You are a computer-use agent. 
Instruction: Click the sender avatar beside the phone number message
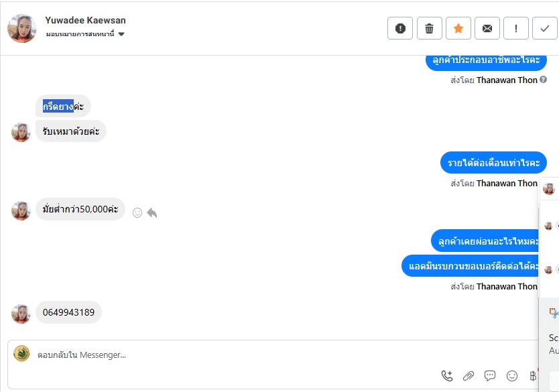[x=21, y=314]
